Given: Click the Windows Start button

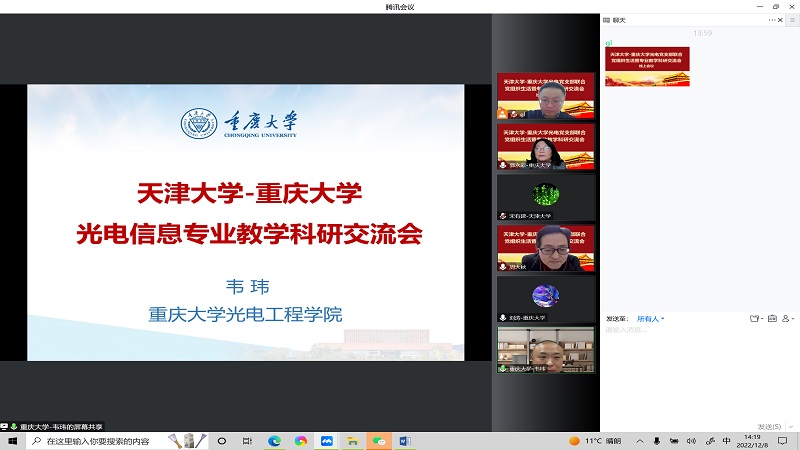Looking at the screenshot, I should coord(11,441).
